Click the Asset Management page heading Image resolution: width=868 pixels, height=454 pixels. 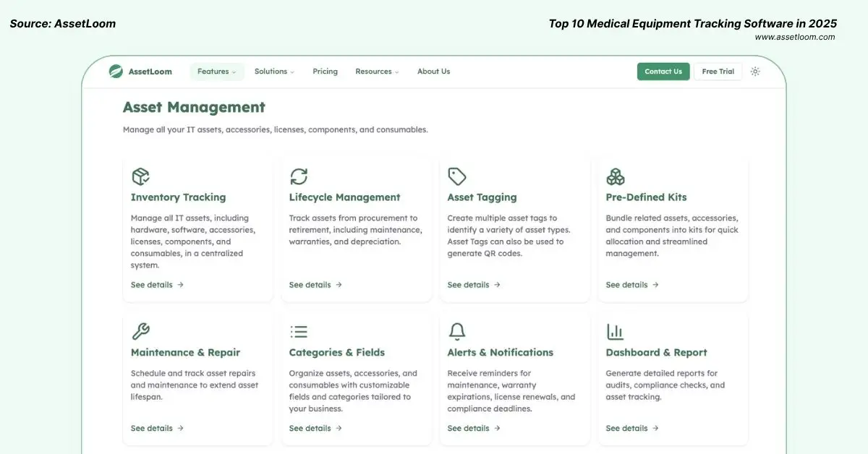[194, 107]
